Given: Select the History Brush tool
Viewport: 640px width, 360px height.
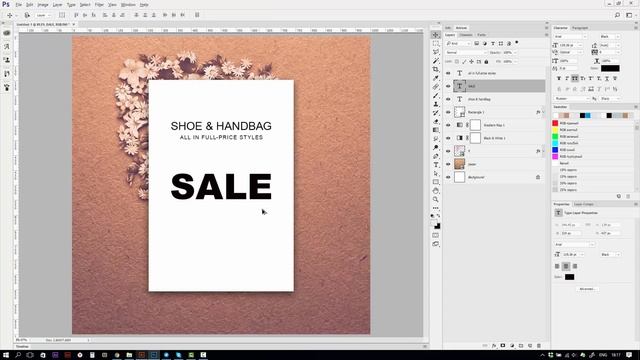Looking at the screenshot, I should point(436,113).
